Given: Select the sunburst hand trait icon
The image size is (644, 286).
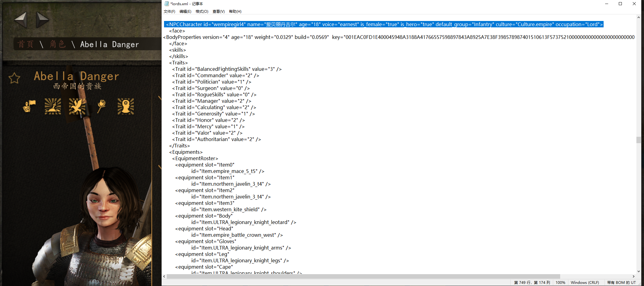Looking at the screenshot, I should point(53,106).
